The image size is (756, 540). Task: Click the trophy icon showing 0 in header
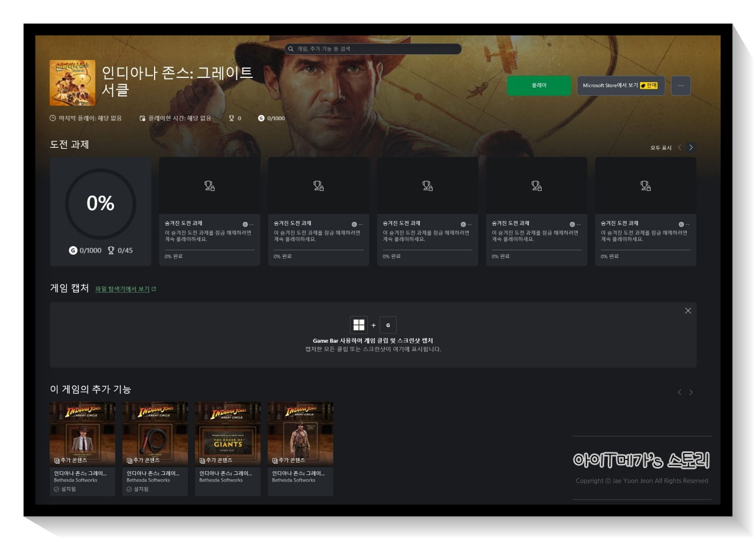click(x=231, y=118)
